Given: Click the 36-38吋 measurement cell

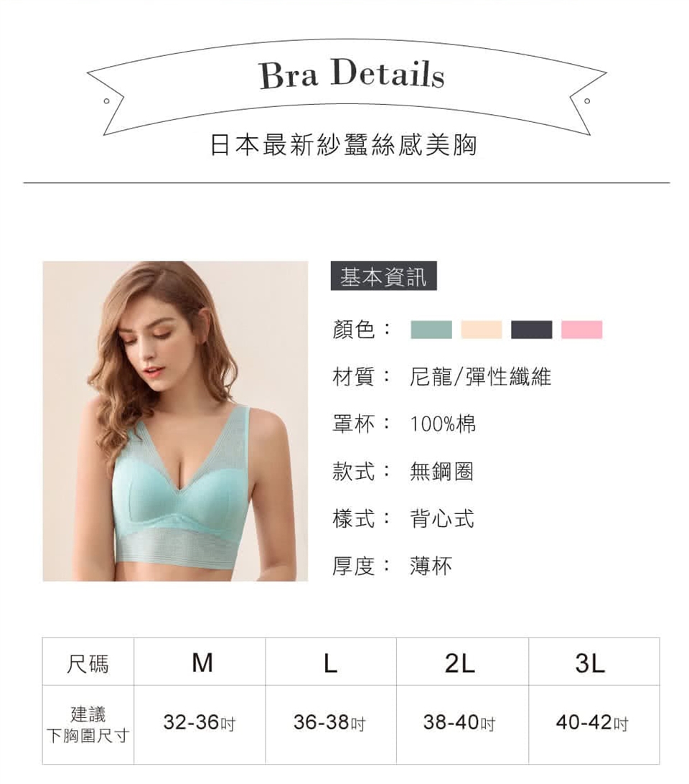Looking at the screenshot, I should [331, 724].
